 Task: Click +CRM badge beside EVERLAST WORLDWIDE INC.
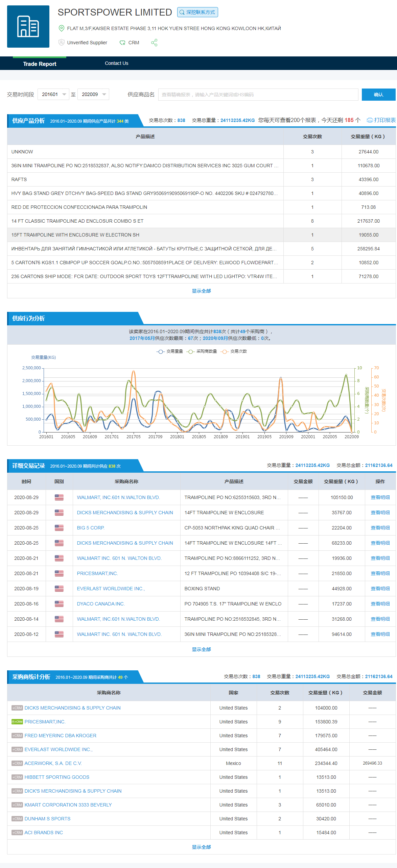pyautogui.click(x=17, y=749)
